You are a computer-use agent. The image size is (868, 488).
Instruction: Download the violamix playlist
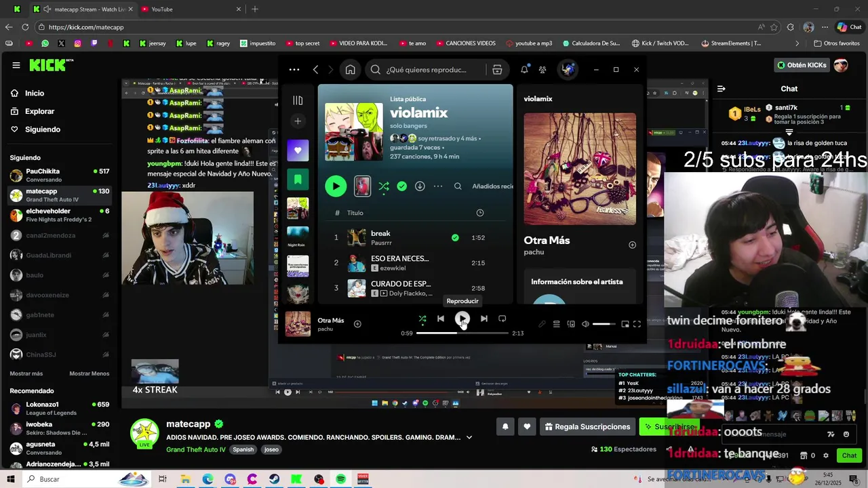pyautogui.click(x=420, y=186)
